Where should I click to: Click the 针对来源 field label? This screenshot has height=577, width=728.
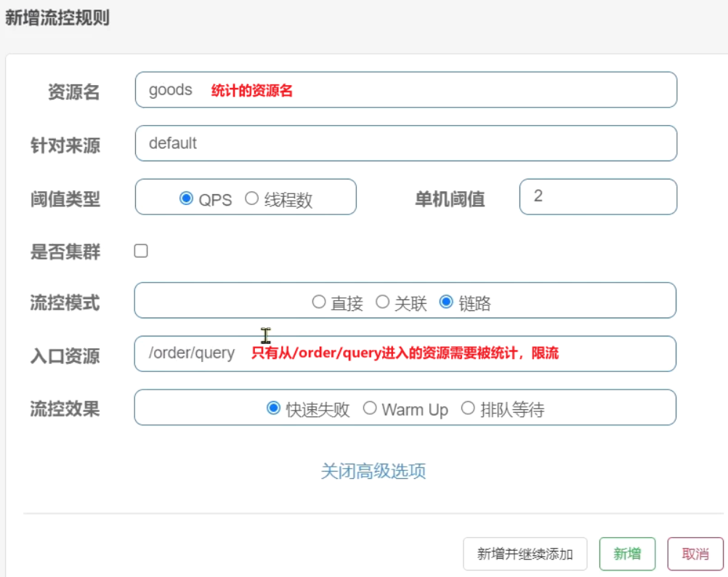pos(65,145)
